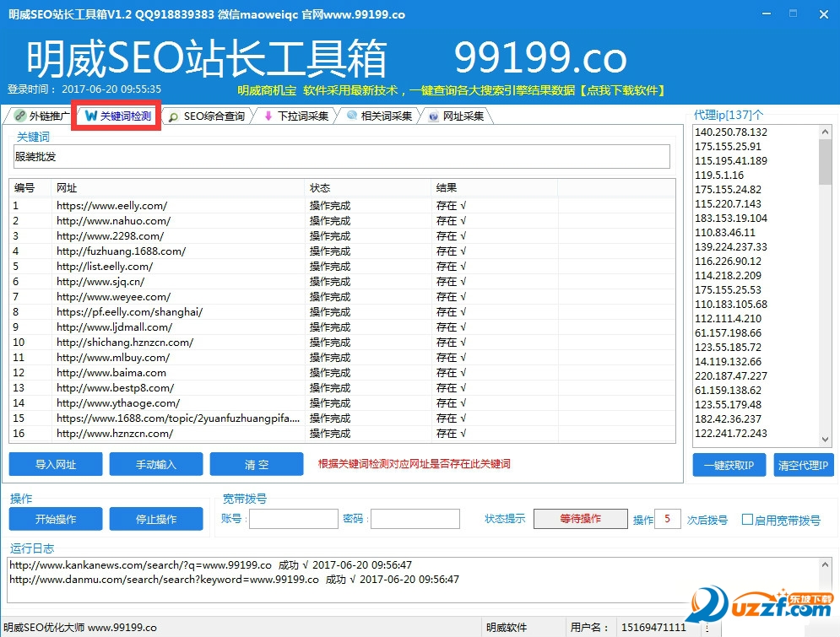Click the 状态 column header
Image resolution: width=840 pixels, height=637 pixels.
pyautogui.click(x=368, y=188)
